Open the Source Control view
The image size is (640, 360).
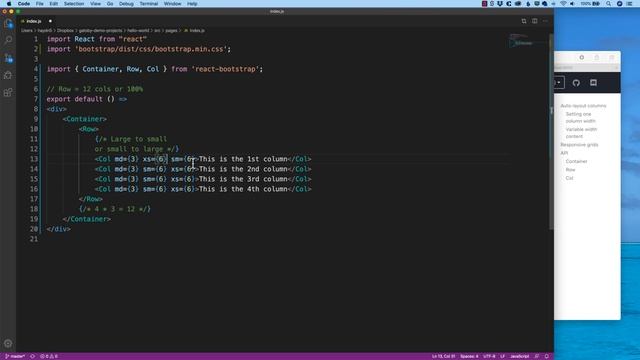(8, 58)
